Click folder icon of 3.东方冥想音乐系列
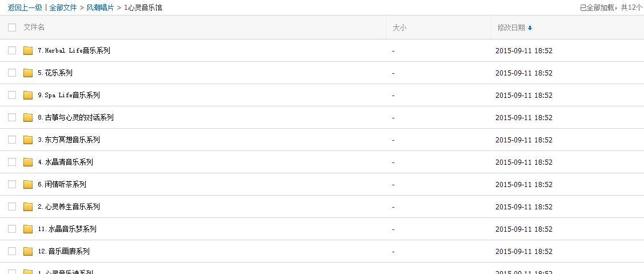This screenshot has width=644, height=274. coord(28,140)
